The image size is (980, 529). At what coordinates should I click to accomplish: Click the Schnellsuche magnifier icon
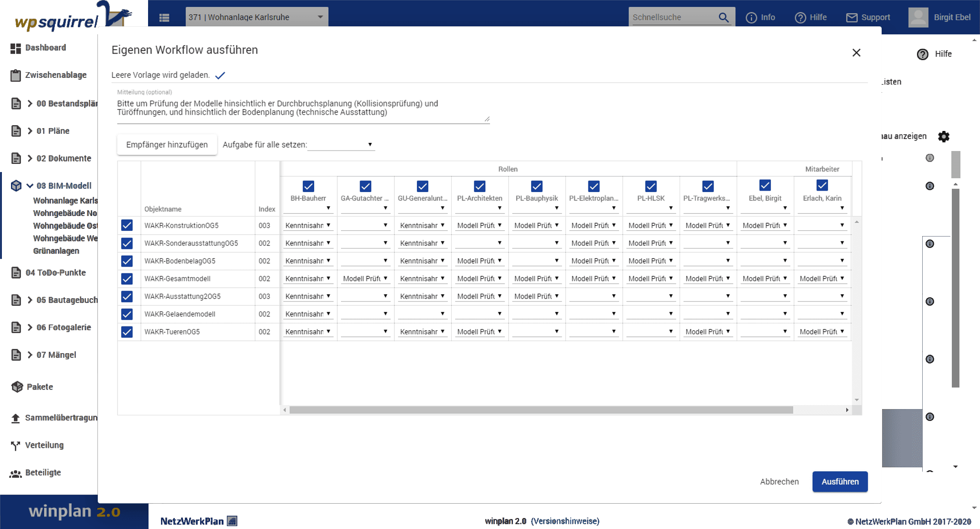tap(724, 17)
